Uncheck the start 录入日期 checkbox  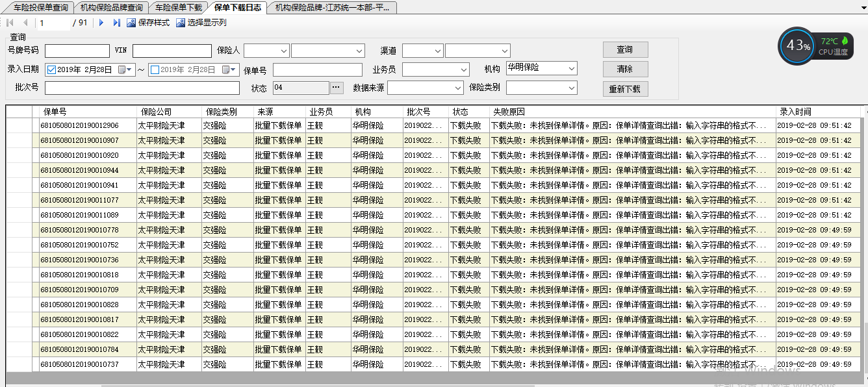pos(52,69)
